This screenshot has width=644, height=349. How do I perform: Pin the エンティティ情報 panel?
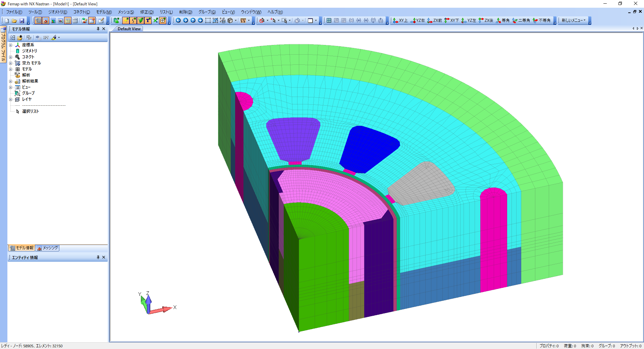(x=98, y=257)
